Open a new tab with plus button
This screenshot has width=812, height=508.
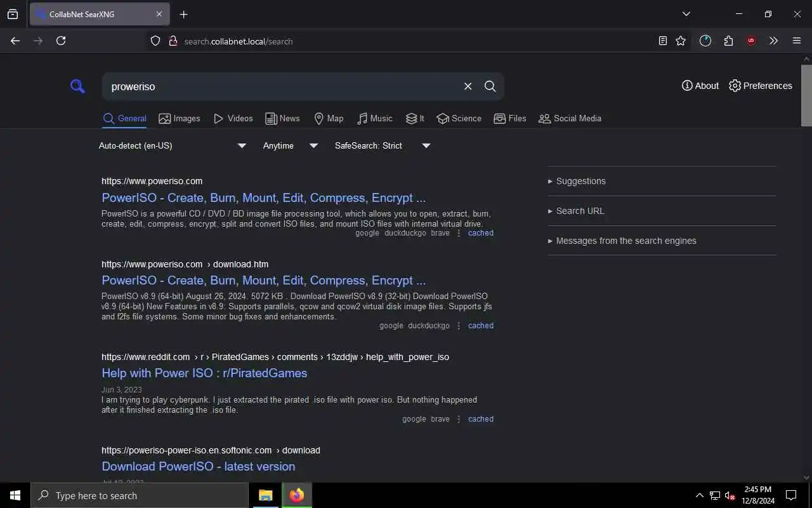click(184, 14)
